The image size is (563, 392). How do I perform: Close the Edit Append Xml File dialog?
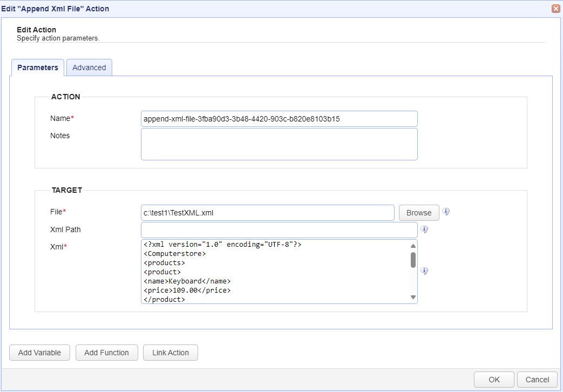[x=555, y=8]
